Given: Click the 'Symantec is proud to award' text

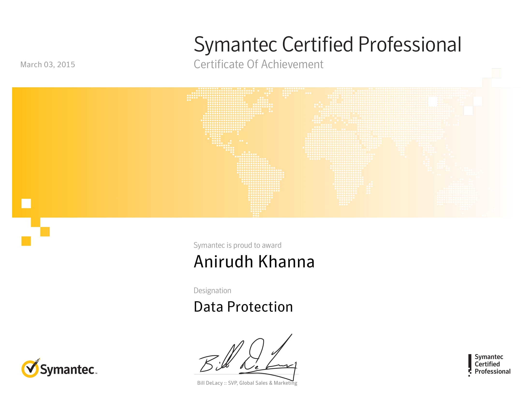Looking at the screenshot, I should [237, 245].
